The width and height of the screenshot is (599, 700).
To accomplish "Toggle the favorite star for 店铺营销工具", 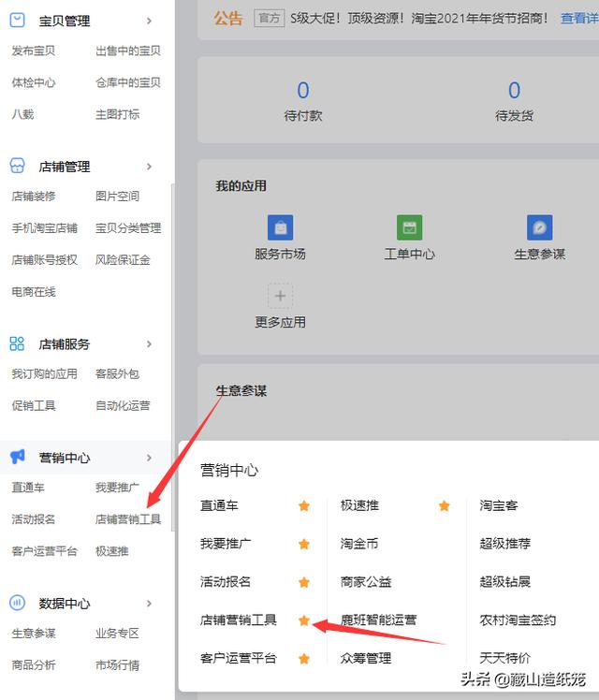I will (304, 620).
